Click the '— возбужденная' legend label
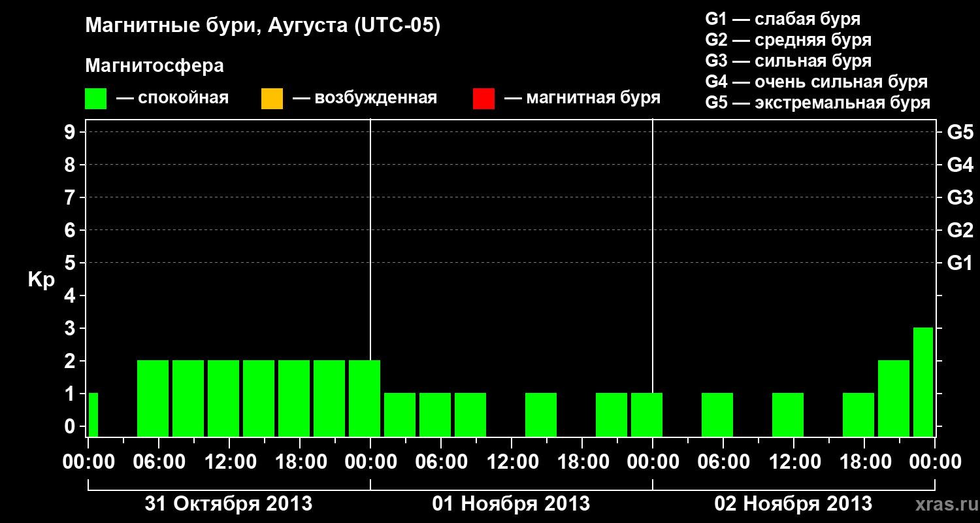The image size is (980, 523). coord(365,98)
